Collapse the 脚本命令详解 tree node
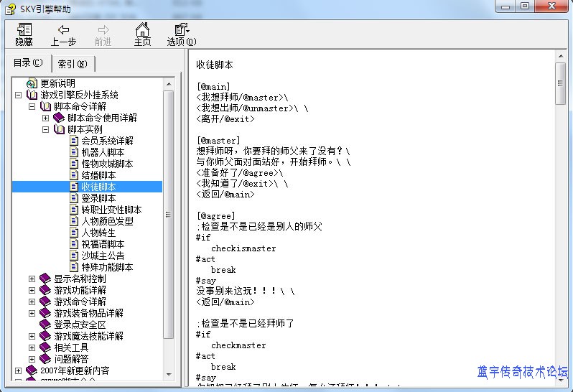The height and width of the screenshot is (392, 573). (32, 106)
